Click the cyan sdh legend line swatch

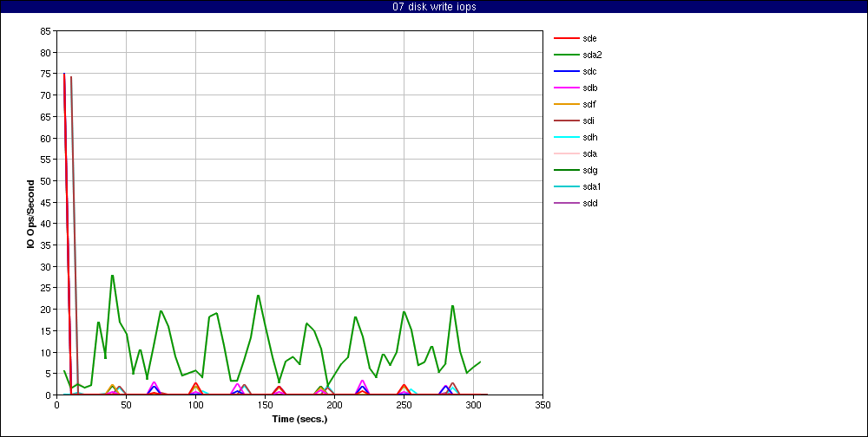tap(566, 137)
